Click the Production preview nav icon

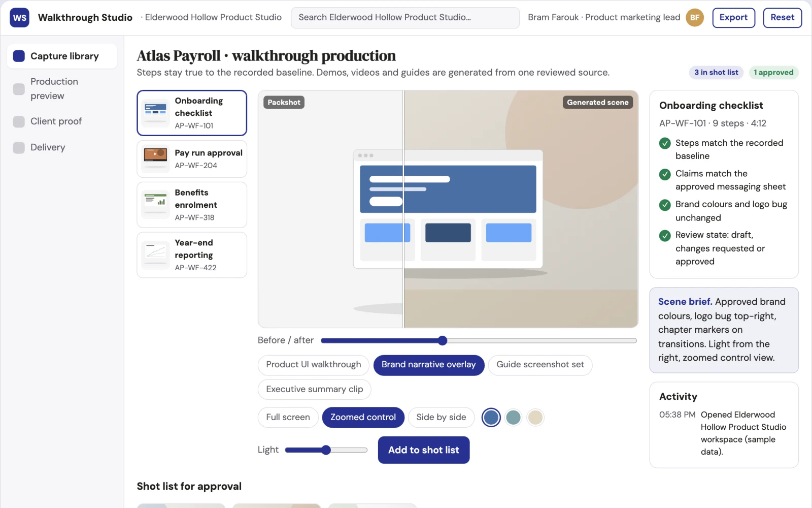19,89
